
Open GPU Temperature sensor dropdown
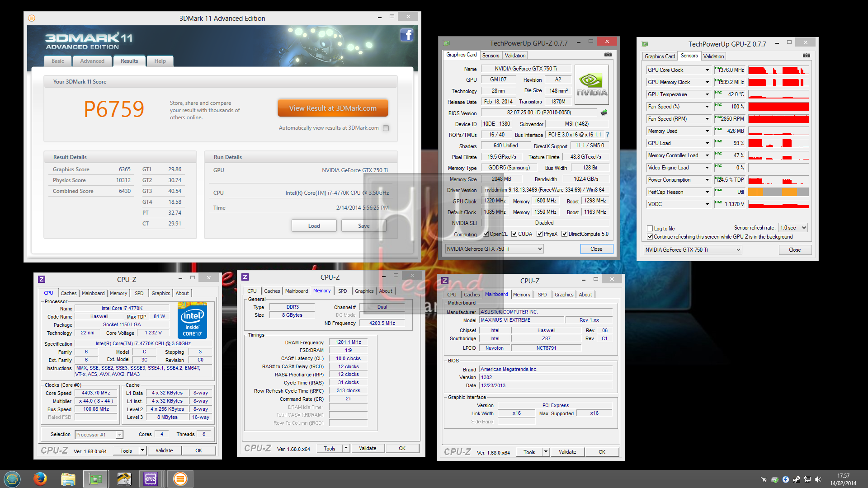(x=707, y=94)
